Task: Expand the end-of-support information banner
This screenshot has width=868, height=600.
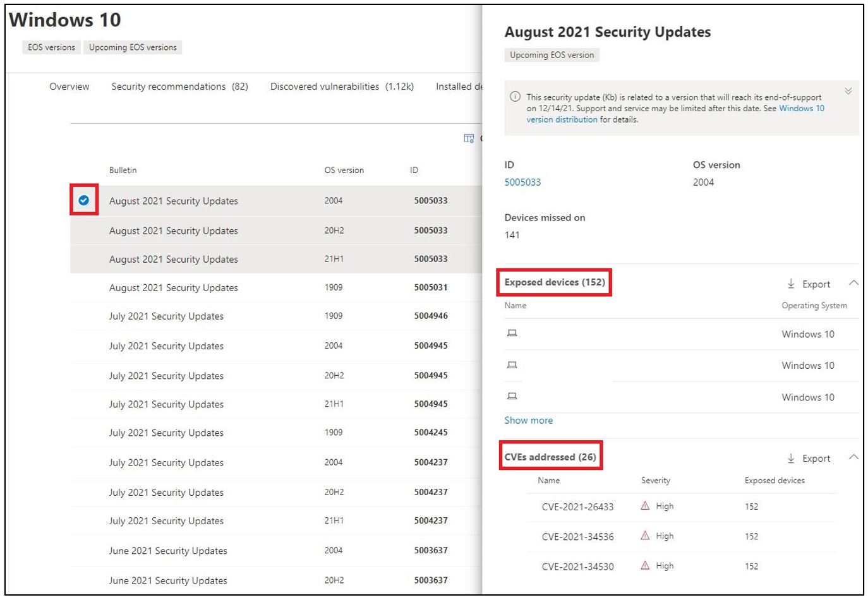Action: [x=849, y=90]
